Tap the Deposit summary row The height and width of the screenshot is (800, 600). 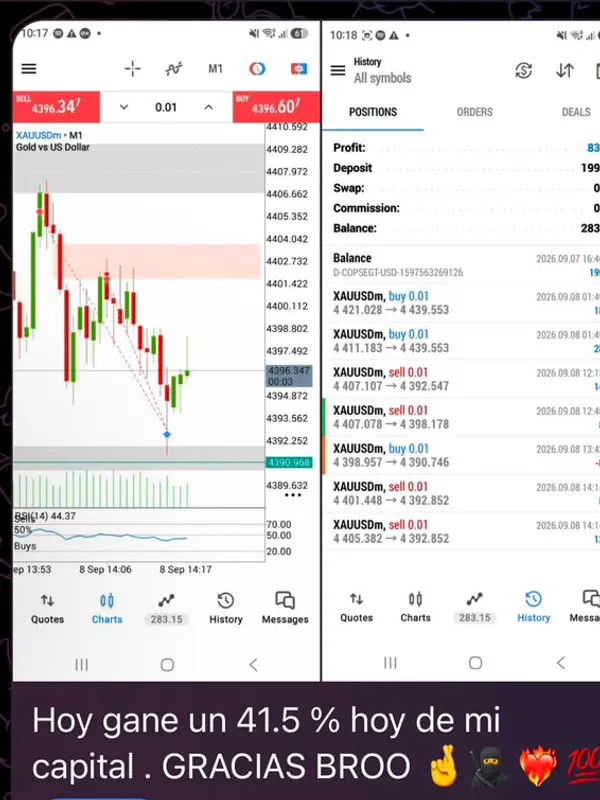coord(466,168)
